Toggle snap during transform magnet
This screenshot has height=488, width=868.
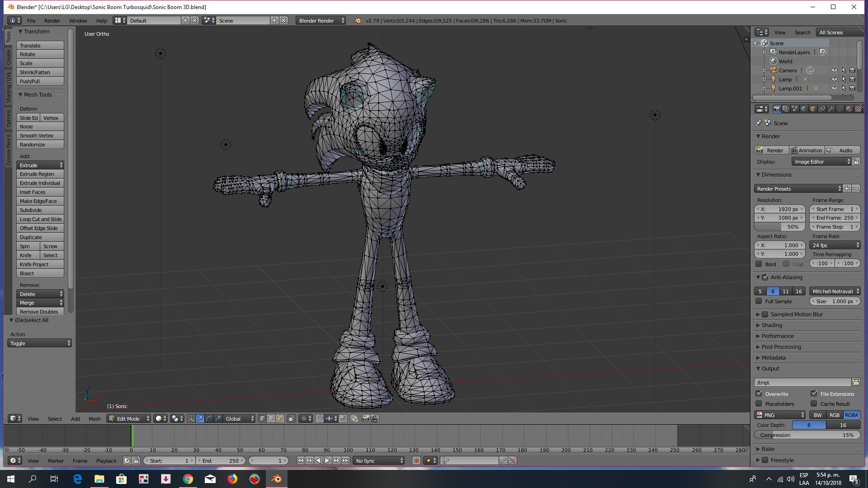pyautogui.click(x=320, y=418)
